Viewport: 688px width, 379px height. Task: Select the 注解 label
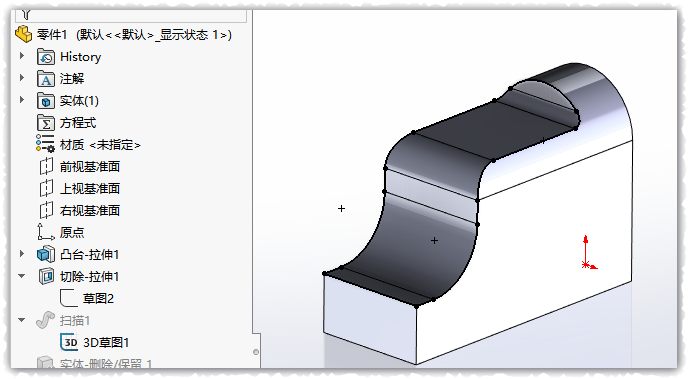(x=72, y=79)
